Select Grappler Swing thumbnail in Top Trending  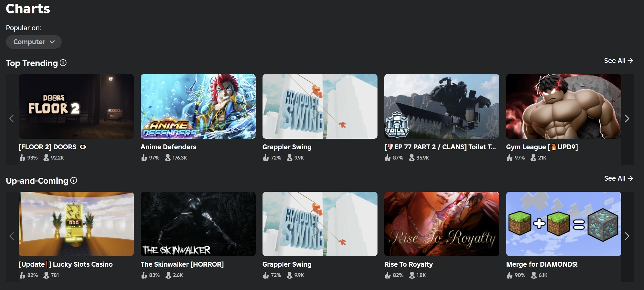320,106
